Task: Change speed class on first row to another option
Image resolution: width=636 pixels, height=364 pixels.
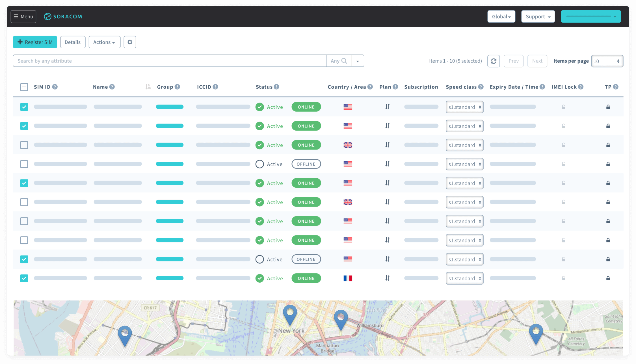Action: point(464,107)
